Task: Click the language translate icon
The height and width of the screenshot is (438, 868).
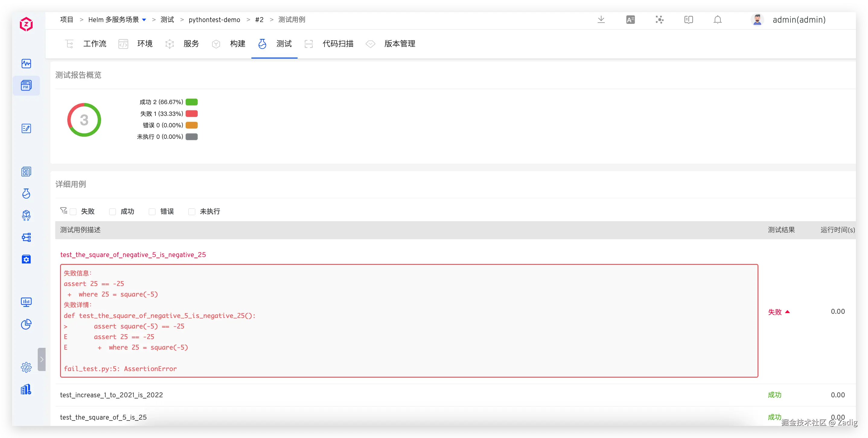Action: point(630,20)
